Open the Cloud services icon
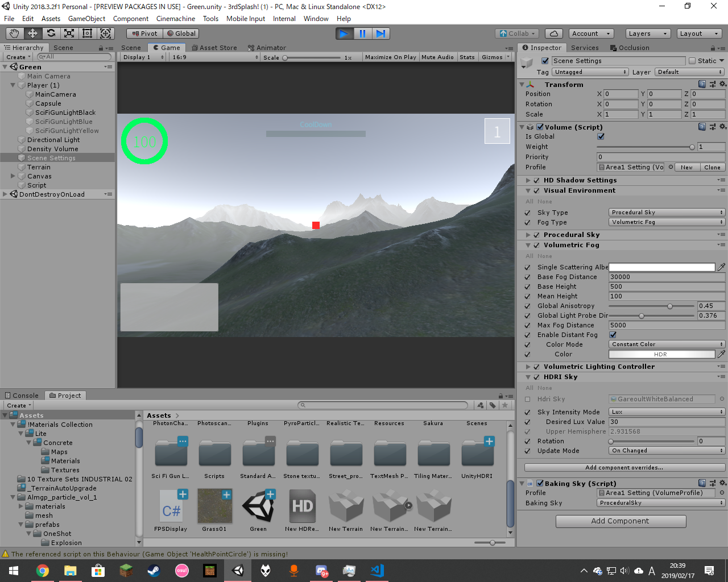The width and height of the screenshot is (728, 582). [x=554, y=34]
